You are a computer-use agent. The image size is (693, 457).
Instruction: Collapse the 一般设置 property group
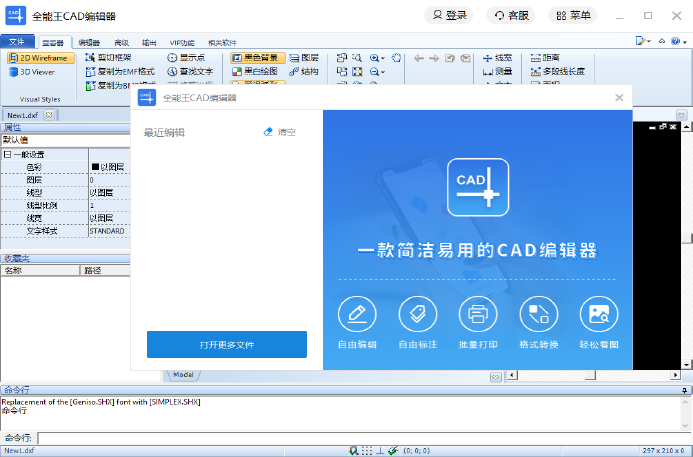tap(7, 155)
